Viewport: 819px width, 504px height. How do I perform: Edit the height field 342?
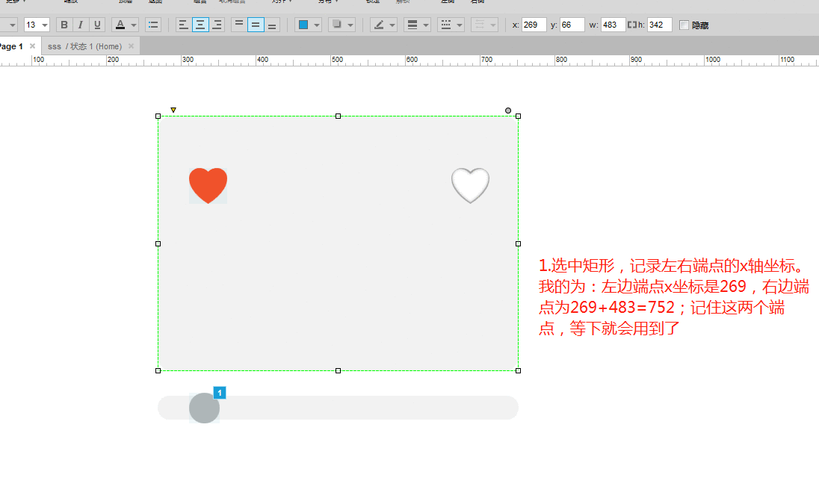659,25
